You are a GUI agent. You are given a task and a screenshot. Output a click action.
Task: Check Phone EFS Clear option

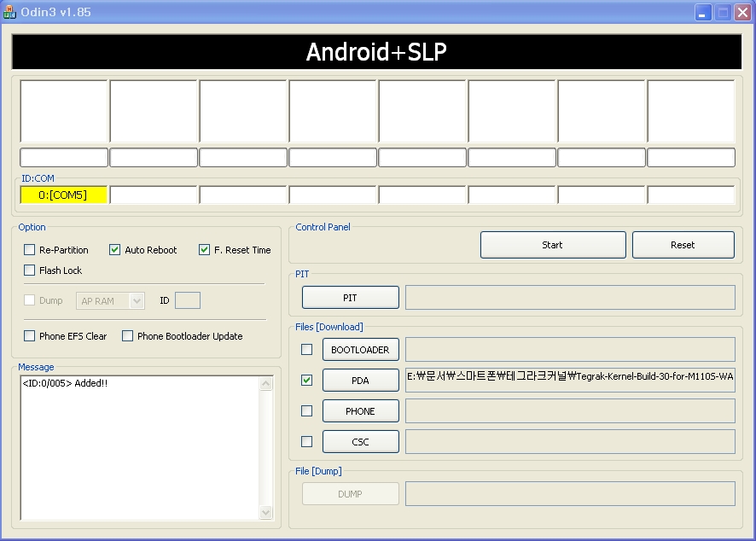30,336
